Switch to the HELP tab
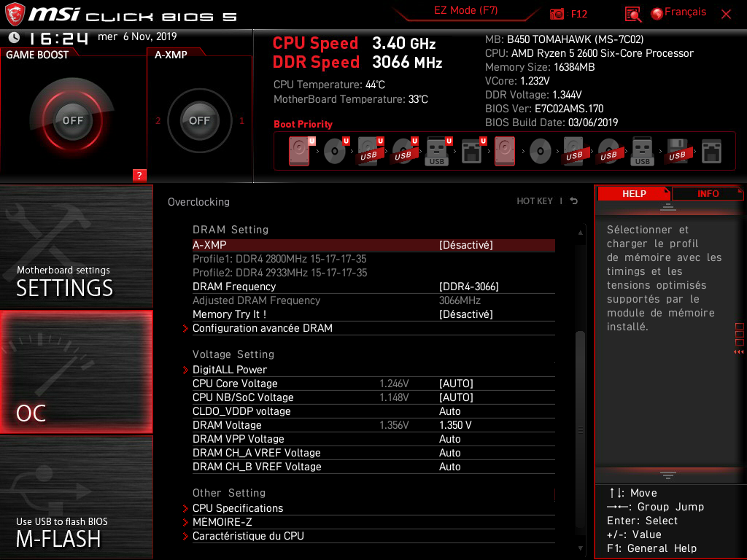 tap(634, 194)
